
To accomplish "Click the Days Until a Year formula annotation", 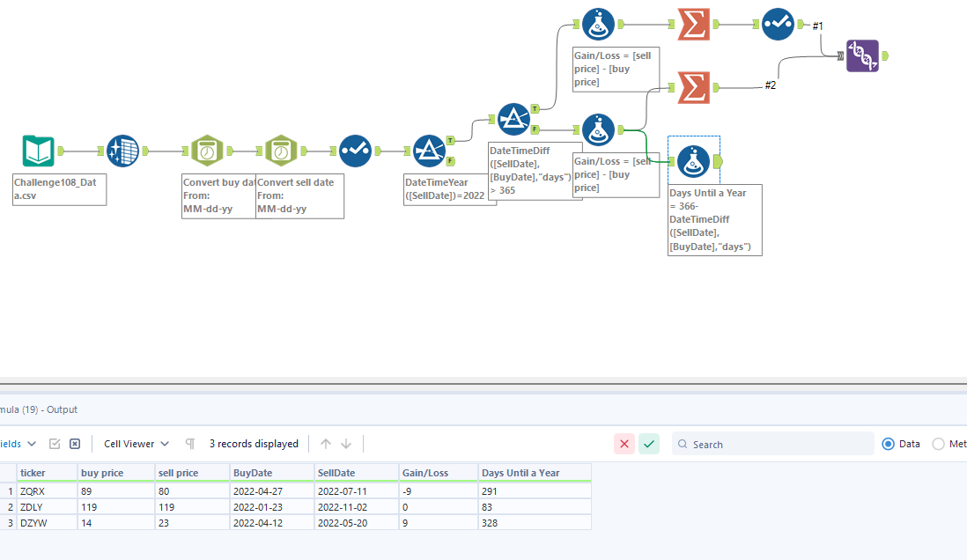I will click(715, 219).
